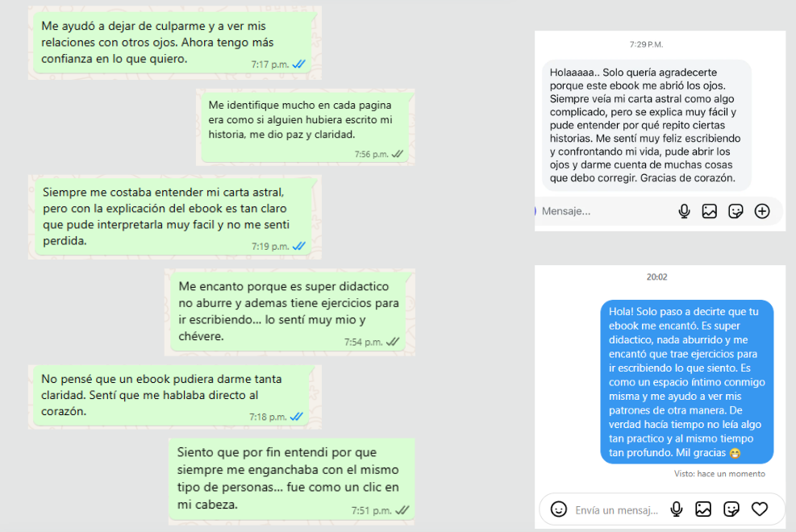Select the "Siempre me costaba entender" message bubble
Viewport: 796px width, 532px height.
pos(174,217)
